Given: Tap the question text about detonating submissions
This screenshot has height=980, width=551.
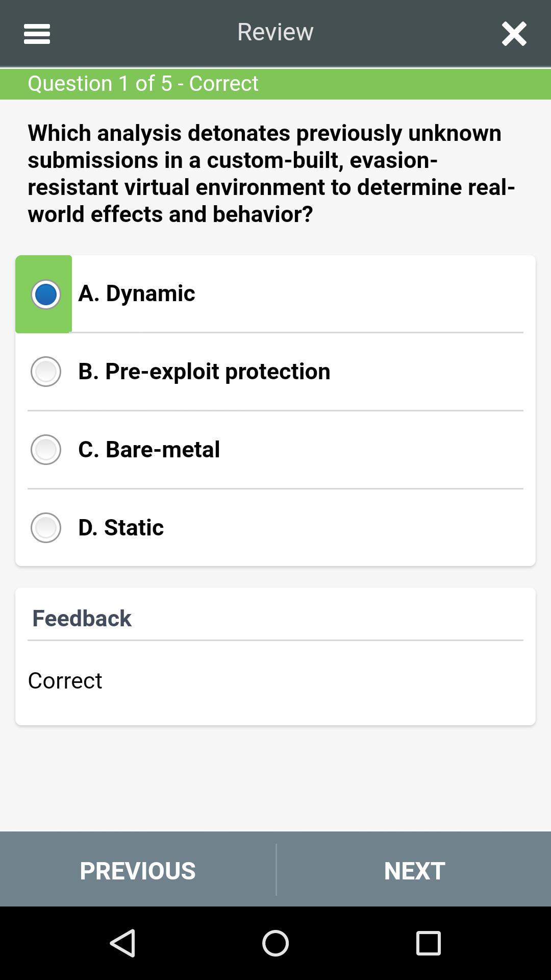Looking at the screenshot, I should [271, 174].
